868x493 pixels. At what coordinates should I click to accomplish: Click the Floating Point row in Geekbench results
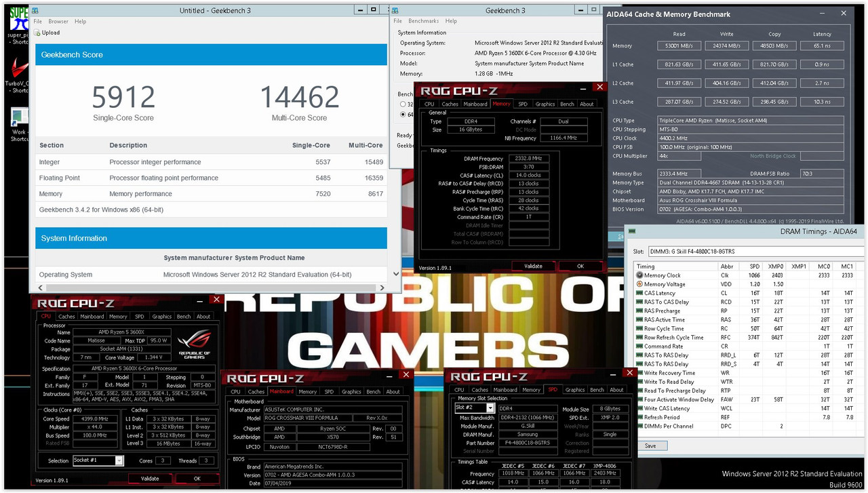pyautogui.click(x=212, y=178)
